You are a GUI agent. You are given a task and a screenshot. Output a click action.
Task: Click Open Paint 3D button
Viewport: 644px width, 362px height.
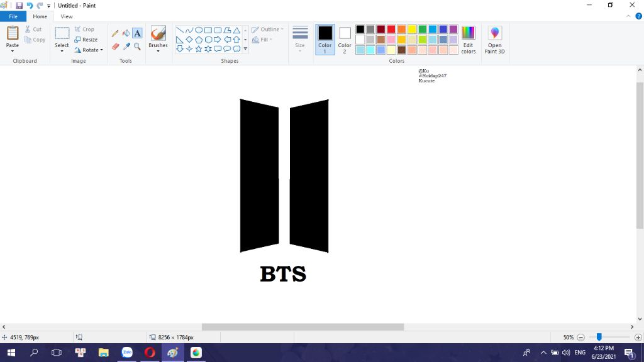click(494, 40)
